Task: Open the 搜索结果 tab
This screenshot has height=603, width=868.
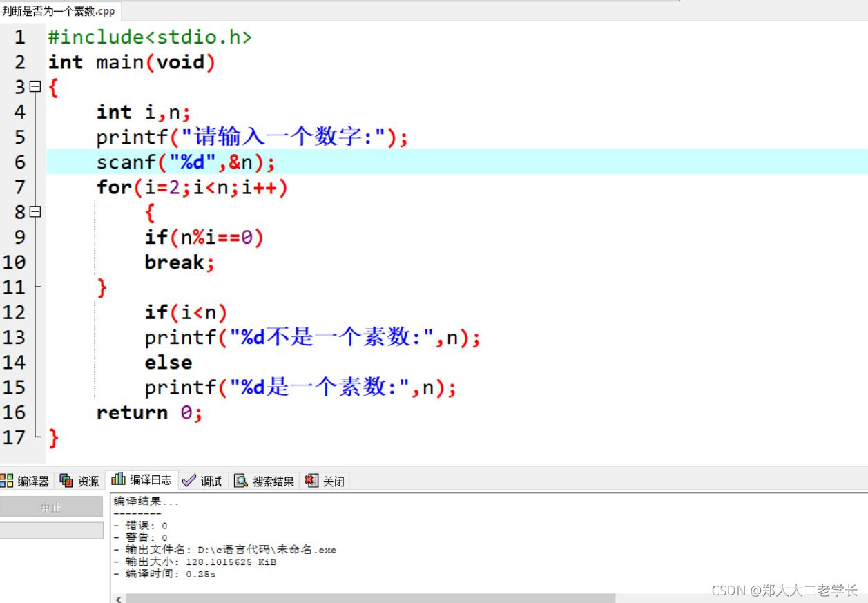Action: (265, 481)
